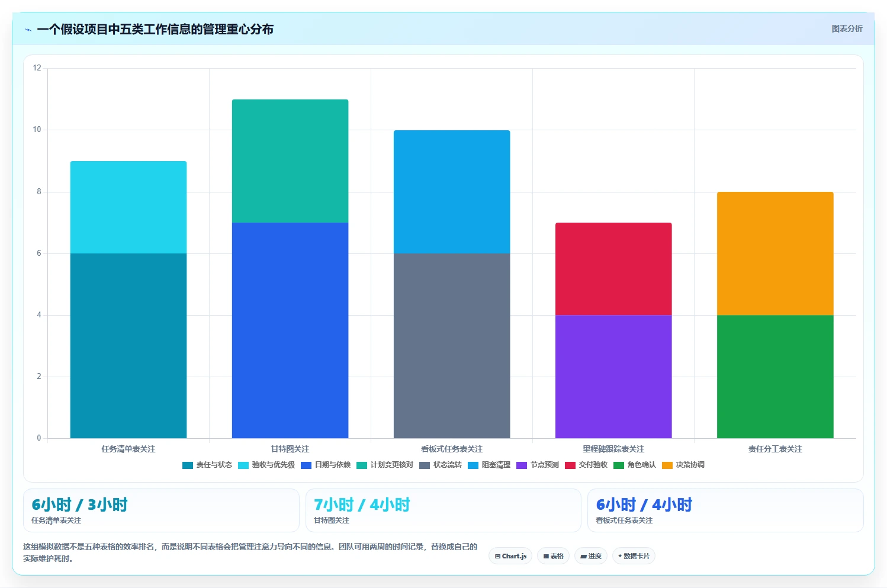Hide the 阻塞清理 dataset via legend
The image size is (887, 588).
pyautogui.click(x=489, y=465)
